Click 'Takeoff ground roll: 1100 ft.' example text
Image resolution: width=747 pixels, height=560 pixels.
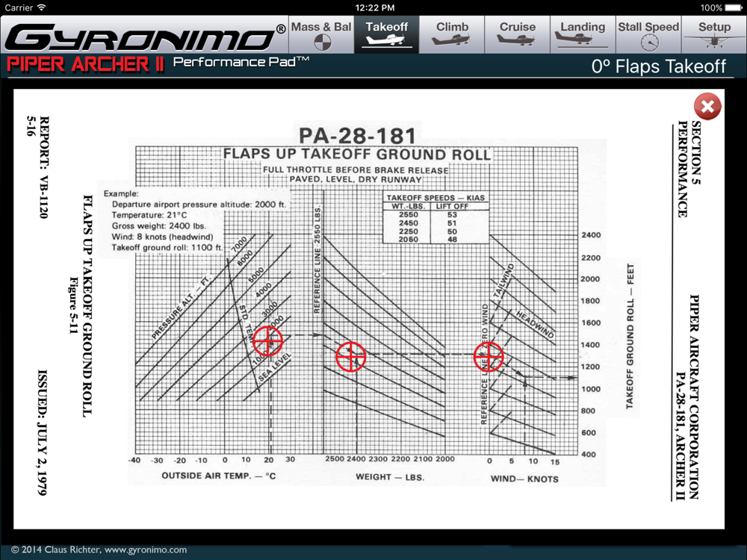click(x=167, y=248)
